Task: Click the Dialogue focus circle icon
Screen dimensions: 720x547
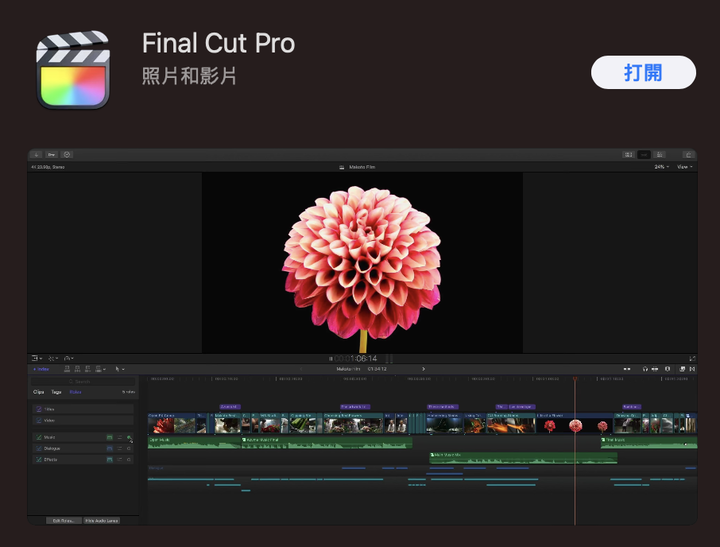Action: click(x=129, y=448)
